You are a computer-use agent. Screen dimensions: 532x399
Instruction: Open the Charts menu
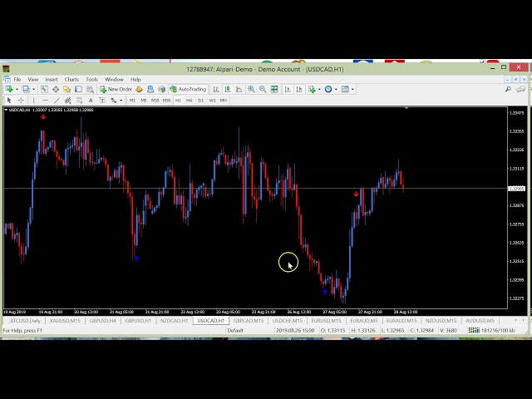(71, 79)
